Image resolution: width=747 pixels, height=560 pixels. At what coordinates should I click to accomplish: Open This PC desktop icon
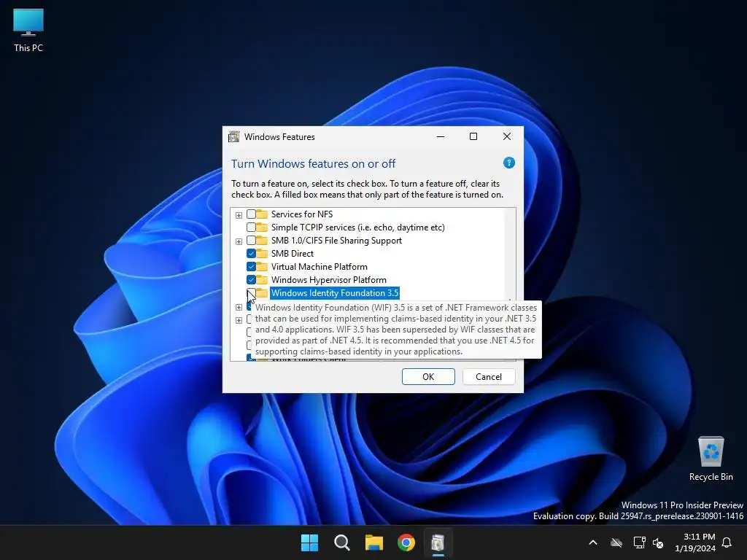tap(28, 31)
